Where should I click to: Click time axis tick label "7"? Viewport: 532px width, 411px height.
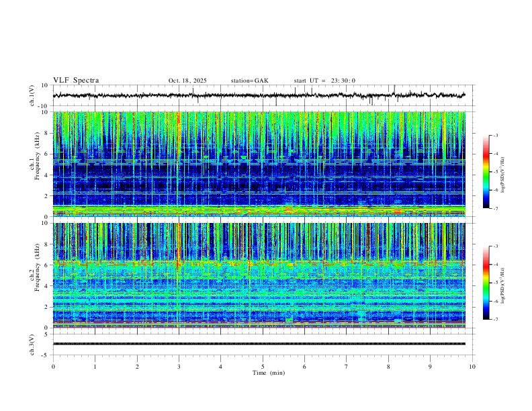[347, 367]
